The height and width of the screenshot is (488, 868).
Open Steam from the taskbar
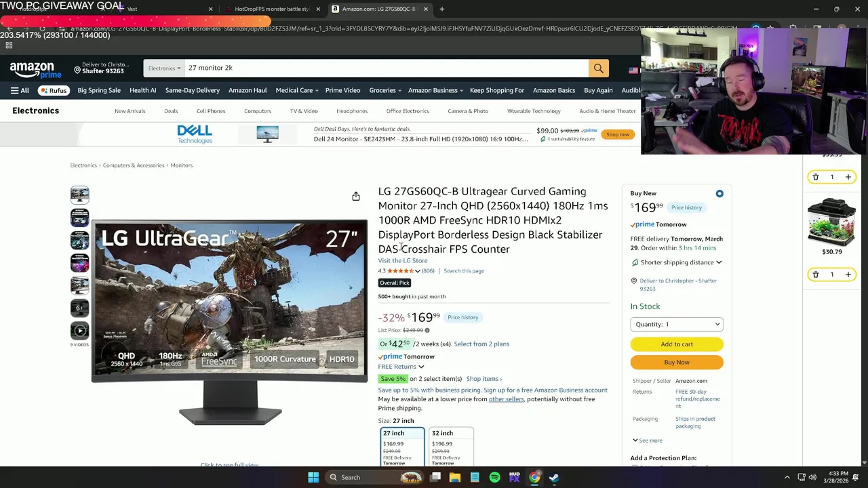[554, 477]
